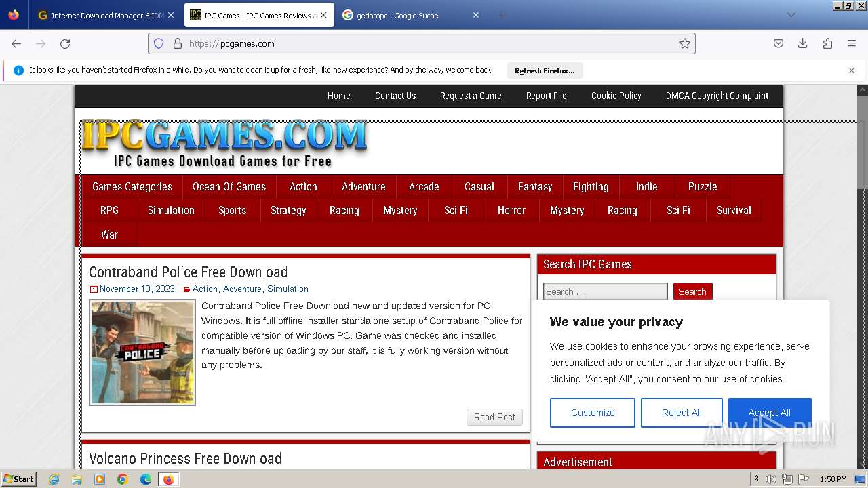Bookmark this page with the star

coord(685,43)
